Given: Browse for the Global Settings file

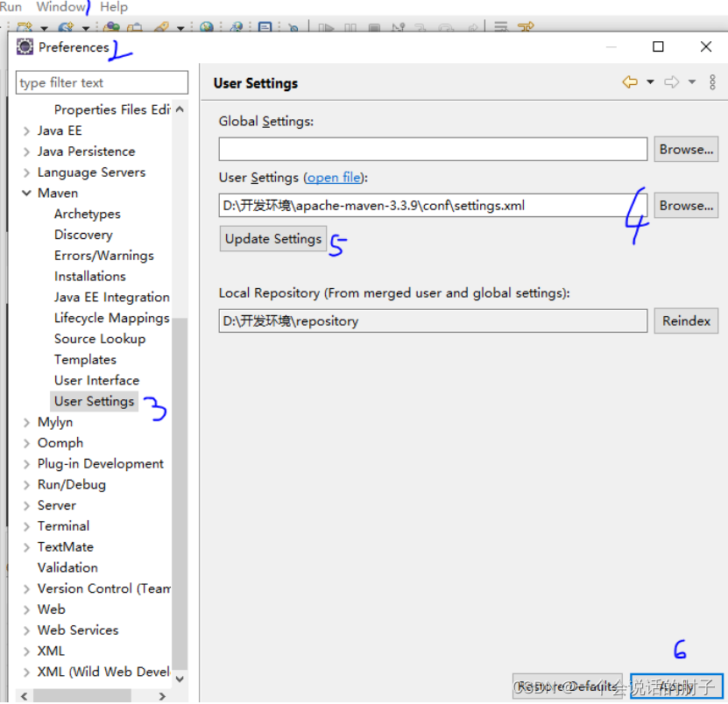Looking at the screenshot, I should 686,150.
